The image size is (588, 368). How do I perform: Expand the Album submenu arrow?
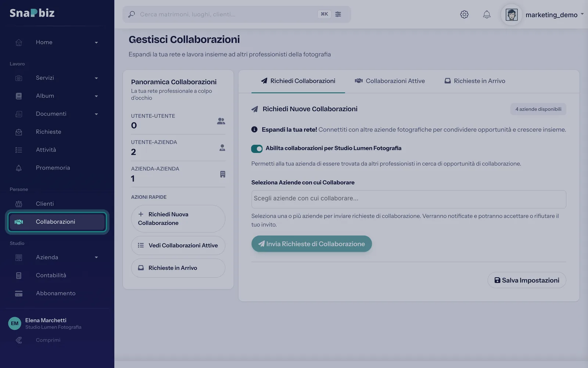tap(96, 96)
